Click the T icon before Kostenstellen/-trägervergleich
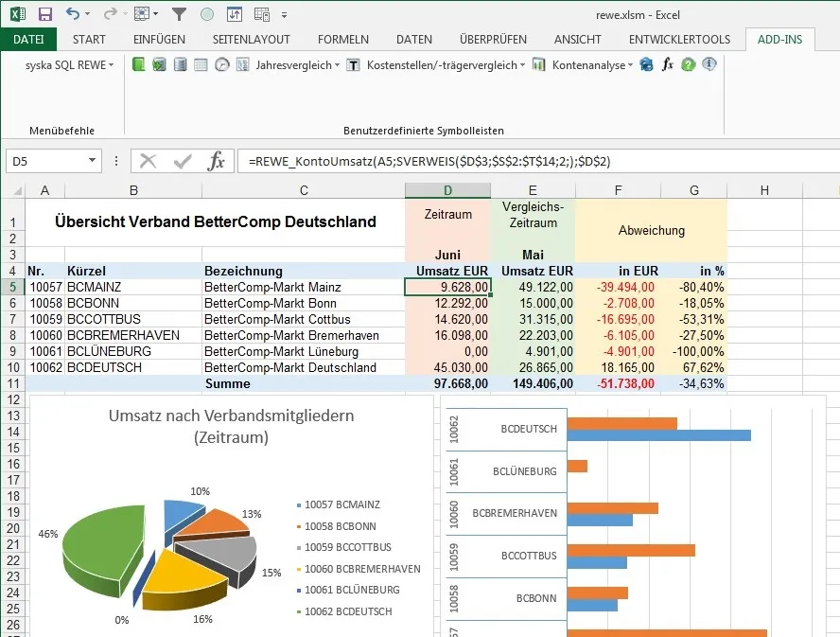840x637 pixels. tap(353, 65)
